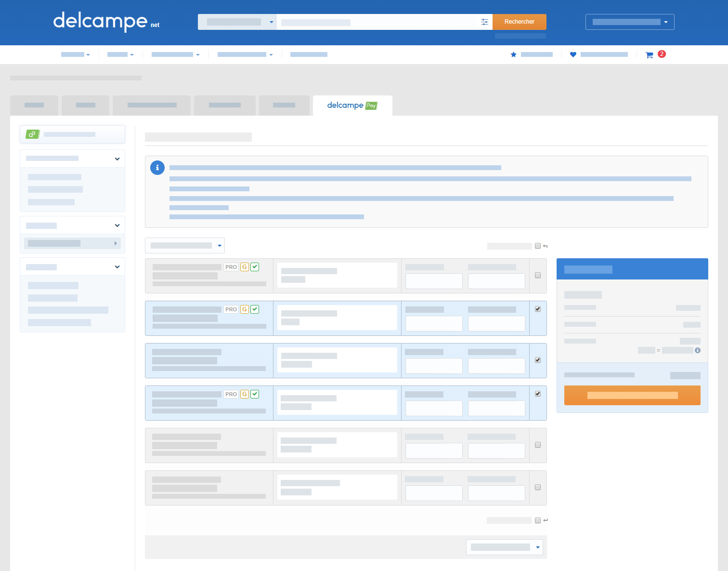Switch to the third grey tab
728x571 pixels.
point(152,106)
